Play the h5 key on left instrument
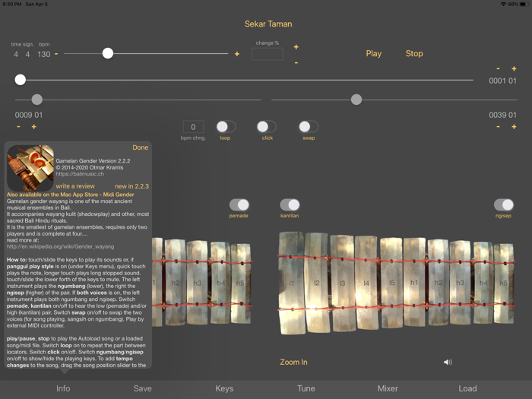 click(x=241, y=283)
